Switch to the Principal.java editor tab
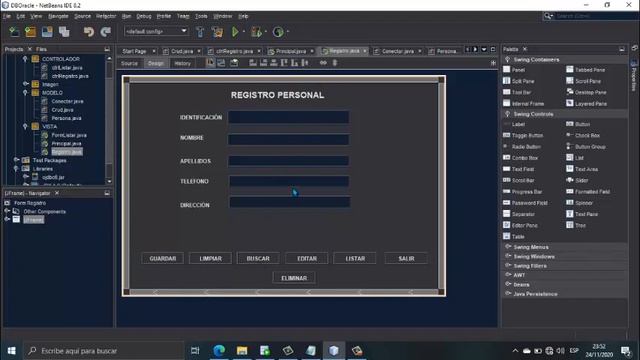Viewport: 640px width, 360px height. pos(291,51)
